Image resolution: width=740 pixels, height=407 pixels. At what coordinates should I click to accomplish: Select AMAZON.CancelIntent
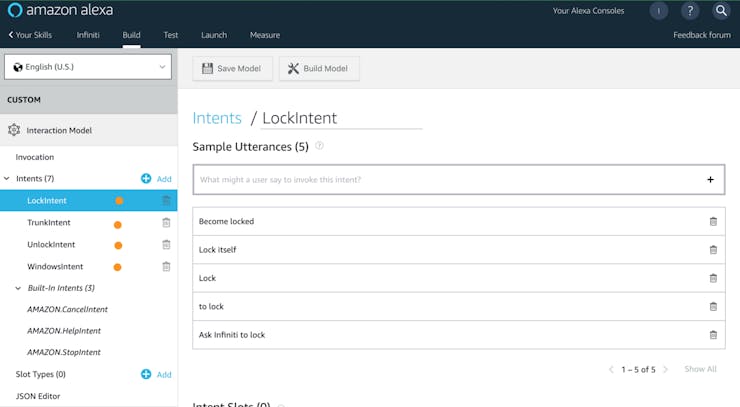(67, 309)
